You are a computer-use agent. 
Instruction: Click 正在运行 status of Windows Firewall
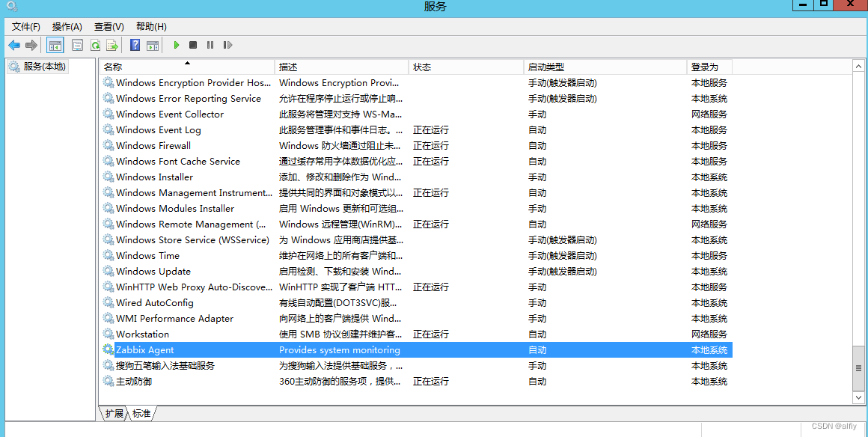[431, 146]
